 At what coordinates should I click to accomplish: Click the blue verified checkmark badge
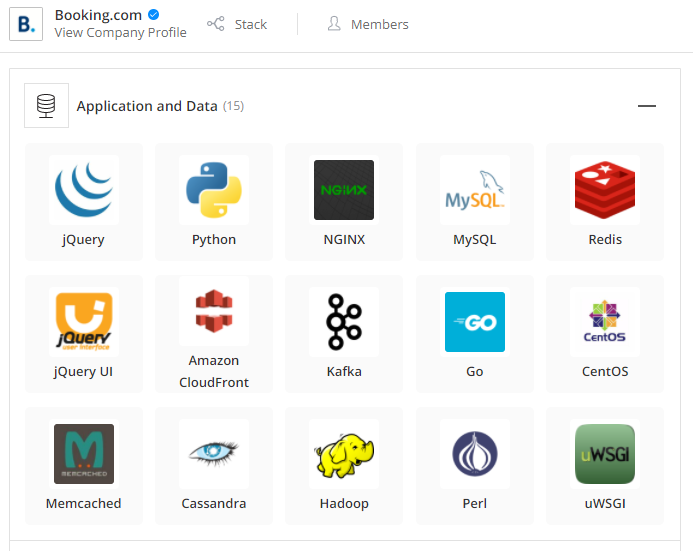[153, 15]
